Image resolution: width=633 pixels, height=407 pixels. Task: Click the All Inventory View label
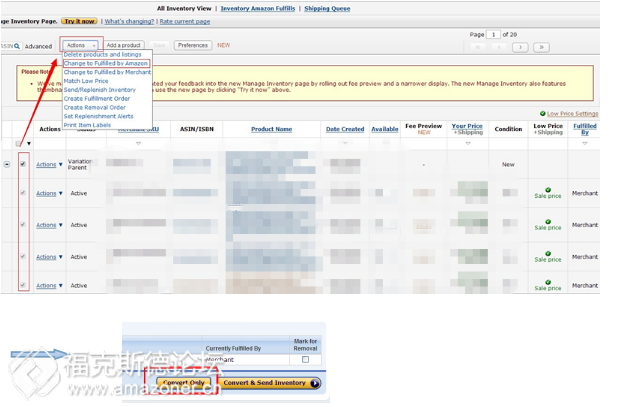point(184,8)
